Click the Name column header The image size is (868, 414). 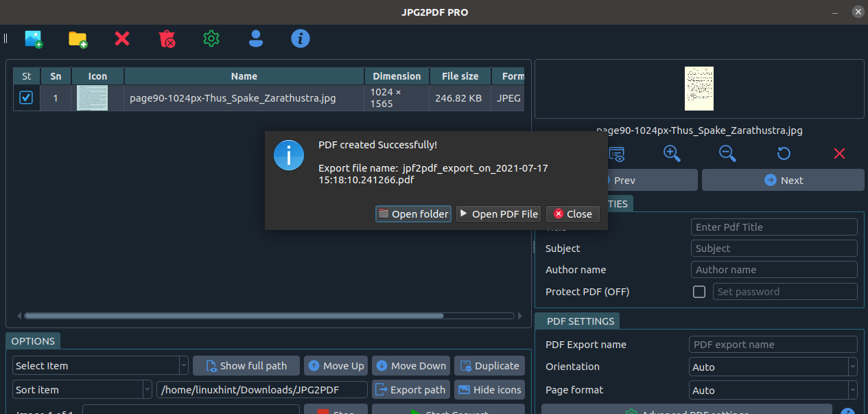[x=244, y=76]
